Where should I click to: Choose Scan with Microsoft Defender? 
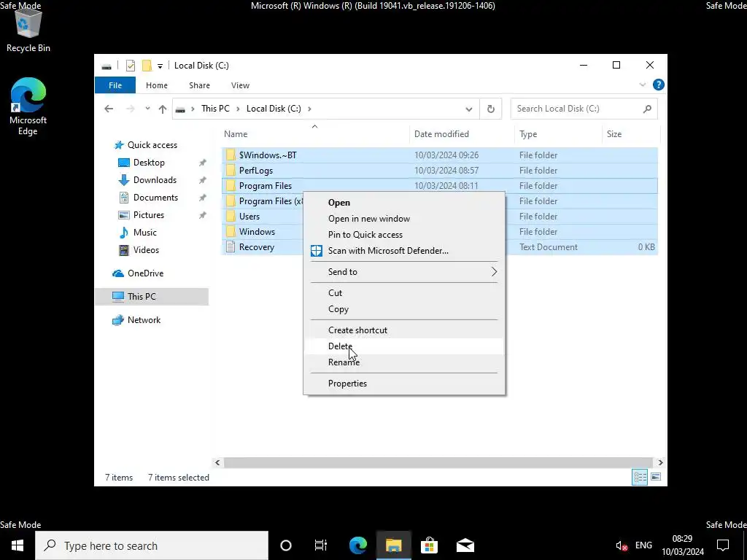click(x=404, y=251)
